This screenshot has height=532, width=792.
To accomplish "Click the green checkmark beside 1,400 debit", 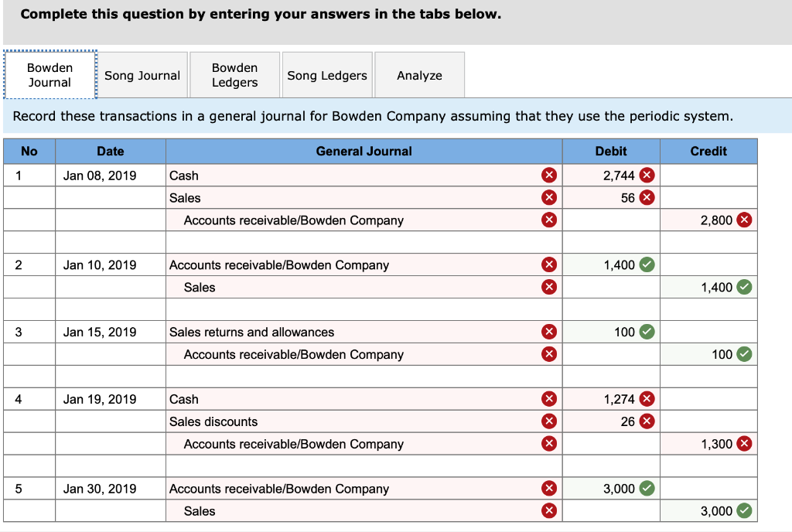I will (646, 264).
